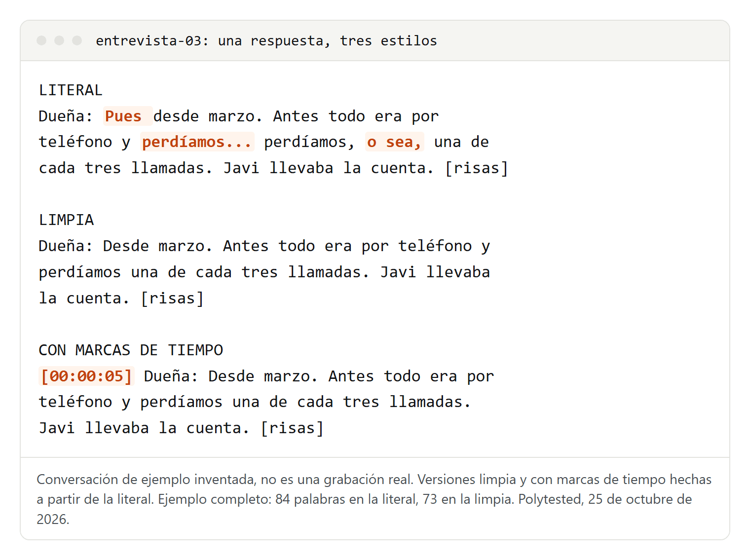Click the highlighted filler 'o sea,'
750x560 pixels.
pyautogui.click(x=394, y=142)
